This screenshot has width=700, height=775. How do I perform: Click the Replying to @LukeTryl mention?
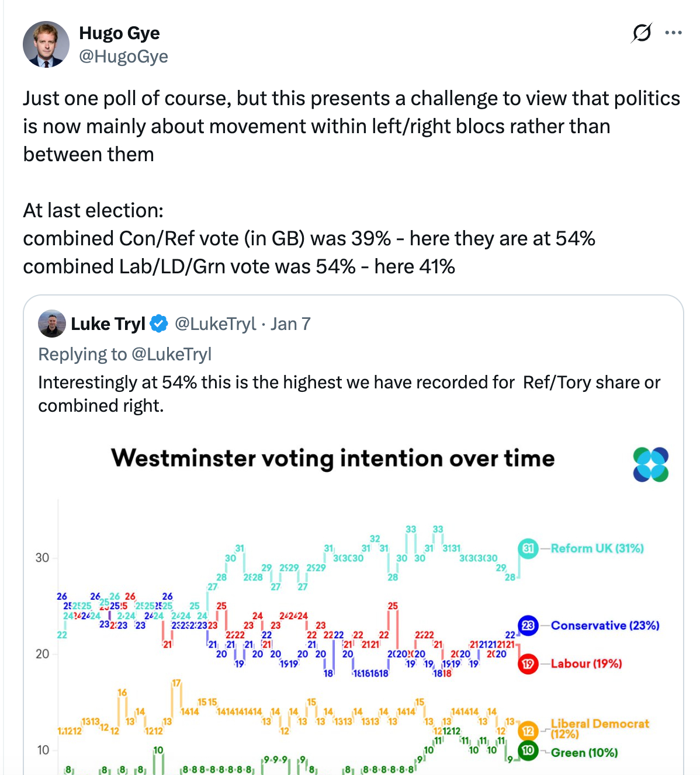[x=171, y=355]
